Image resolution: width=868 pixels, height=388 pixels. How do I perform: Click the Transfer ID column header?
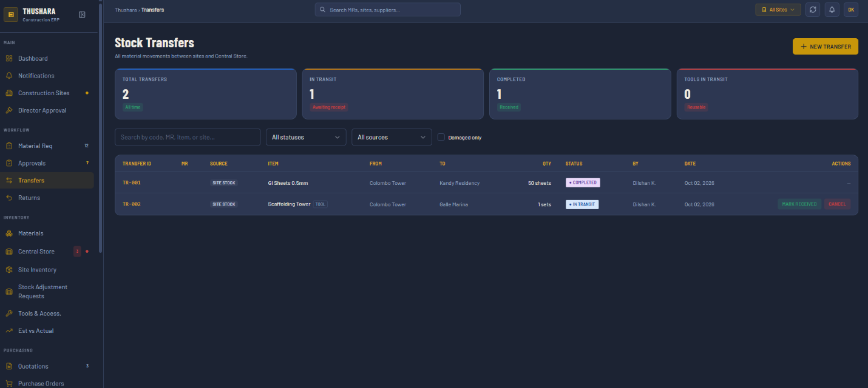(137, 164)
